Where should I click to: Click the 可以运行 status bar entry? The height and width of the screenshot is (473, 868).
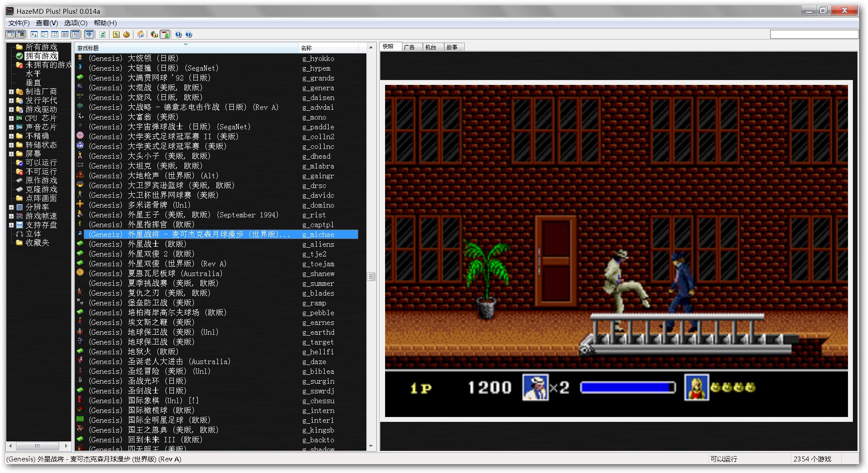click(x=723, y=459)
